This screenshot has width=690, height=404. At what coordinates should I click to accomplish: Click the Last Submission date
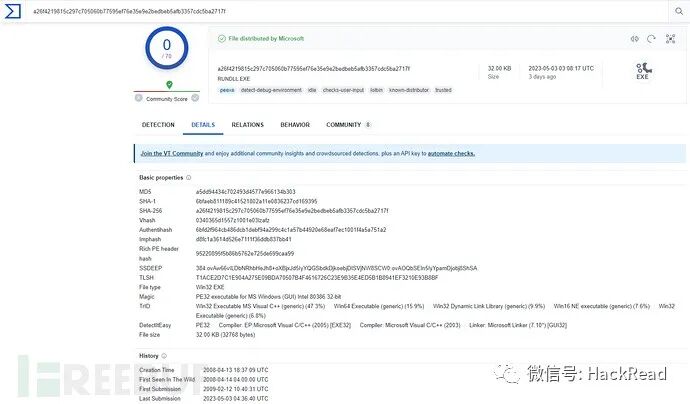click(235, 399)
